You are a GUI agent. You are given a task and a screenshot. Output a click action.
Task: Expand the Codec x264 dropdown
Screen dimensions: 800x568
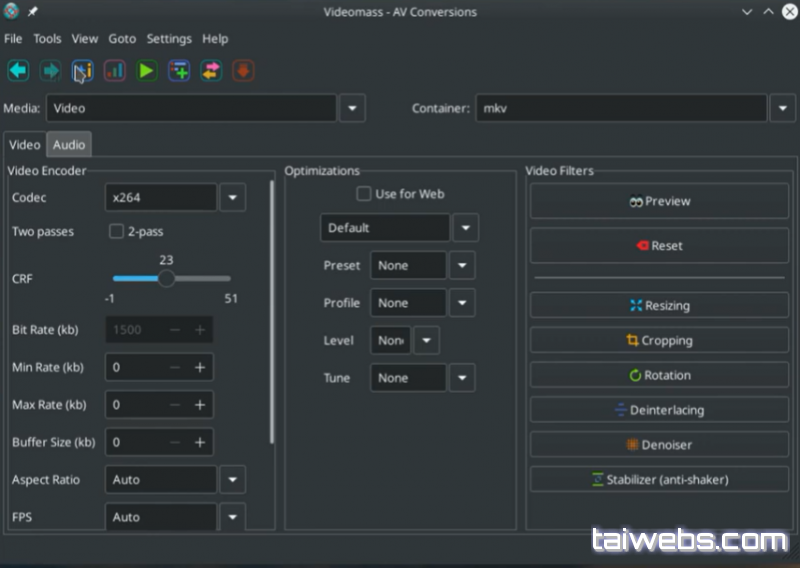232,198
